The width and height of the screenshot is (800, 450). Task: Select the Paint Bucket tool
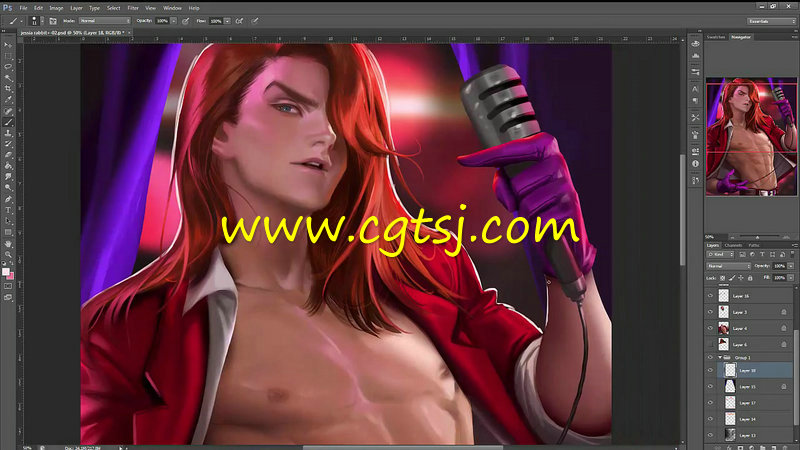[8, 166]
